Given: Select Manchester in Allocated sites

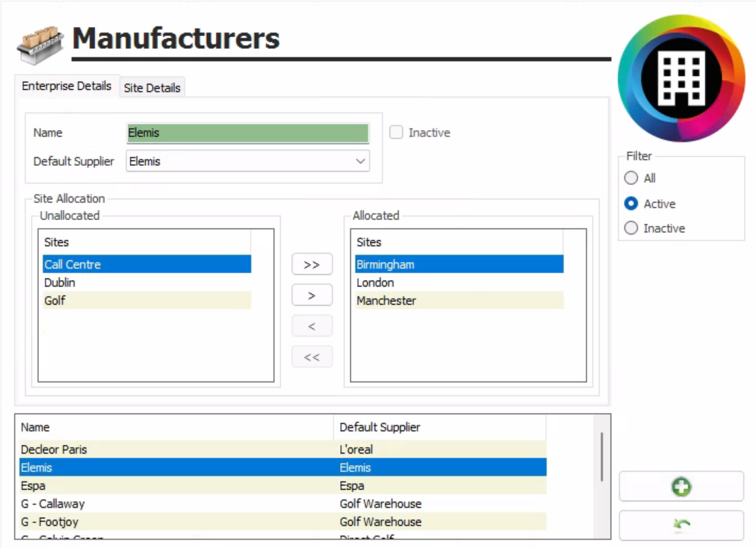Looking at the screenshot, I should click(x=459, y=300).
